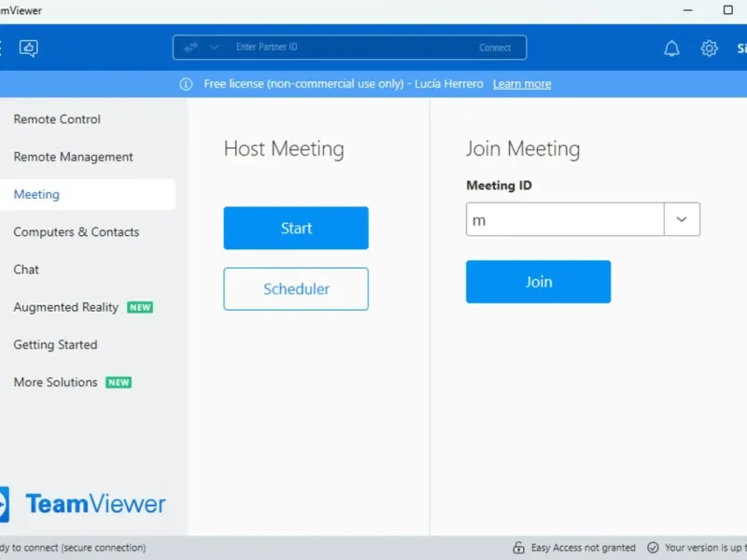The image size is (747, 560).
Task: Click Easy Access not granted text
Action: [x=583, y=548]
